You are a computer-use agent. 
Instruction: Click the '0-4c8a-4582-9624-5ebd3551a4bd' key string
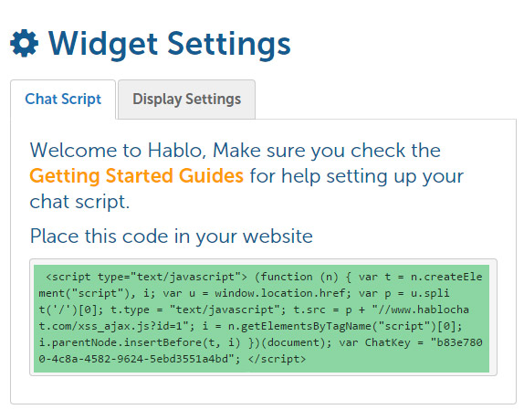tap(133, 359)
